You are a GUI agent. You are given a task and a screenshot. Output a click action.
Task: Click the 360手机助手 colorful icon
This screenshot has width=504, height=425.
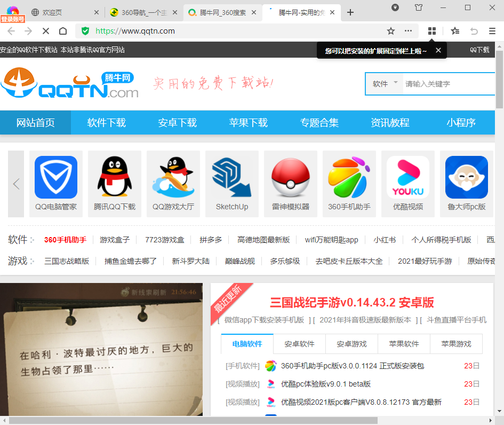pos(349,177)
